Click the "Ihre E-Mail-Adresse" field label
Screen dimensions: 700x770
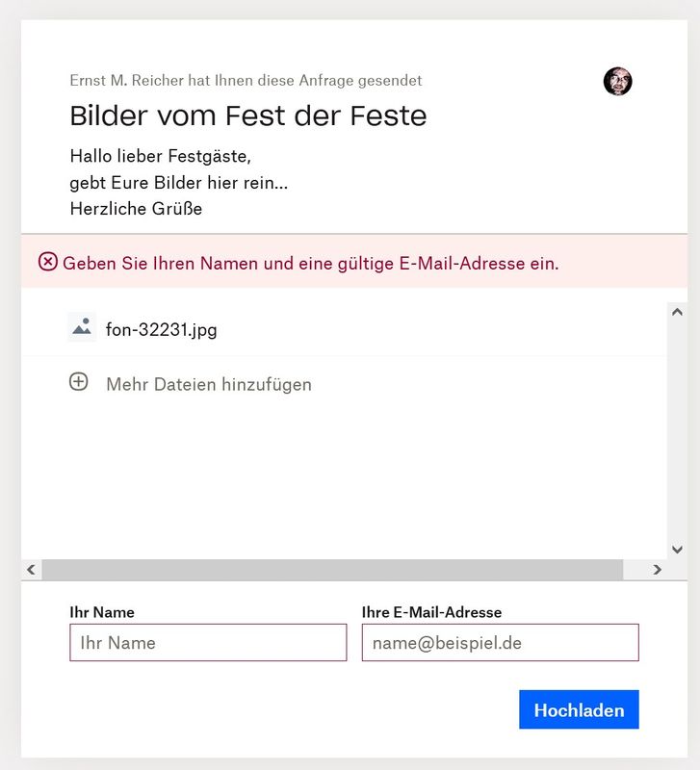click(431, 612)
